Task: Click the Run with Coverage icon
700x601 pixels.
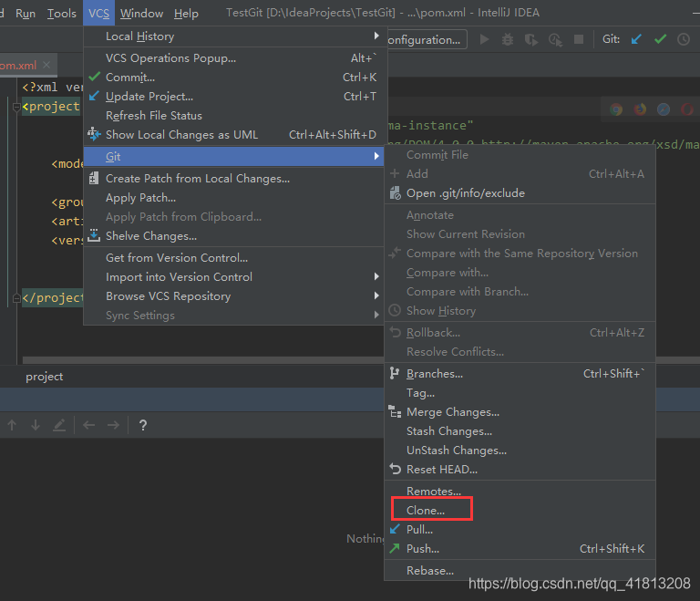Action: click(x=531, y=39)
